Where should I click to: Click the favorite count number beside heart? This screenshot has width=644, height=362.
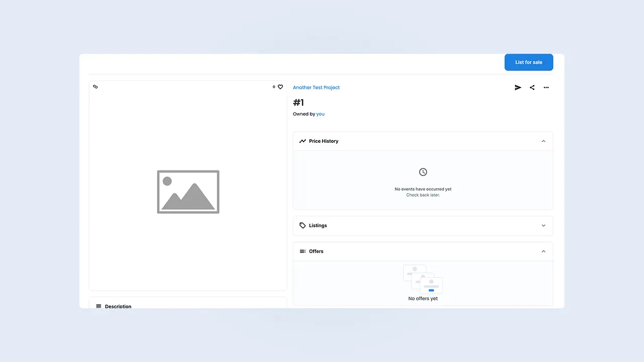pos(274,87)
